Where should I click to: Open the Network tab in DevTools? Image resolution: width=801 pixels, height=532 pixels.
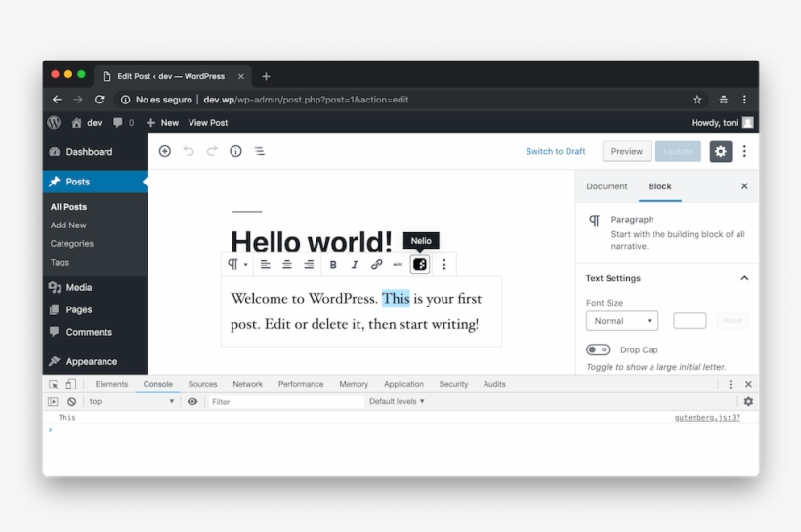[x=247, y=385]
